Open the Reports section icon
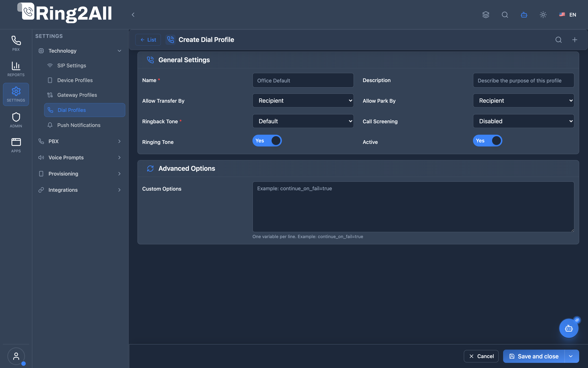The image size is (588, 368). [x=16, y=69]
